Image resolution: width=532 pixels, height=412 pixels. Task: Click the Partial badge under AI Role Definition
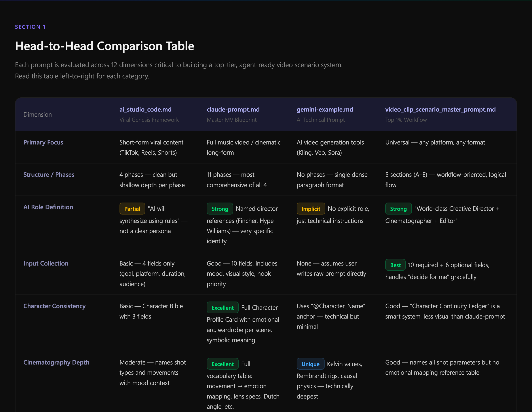point(132,209)
